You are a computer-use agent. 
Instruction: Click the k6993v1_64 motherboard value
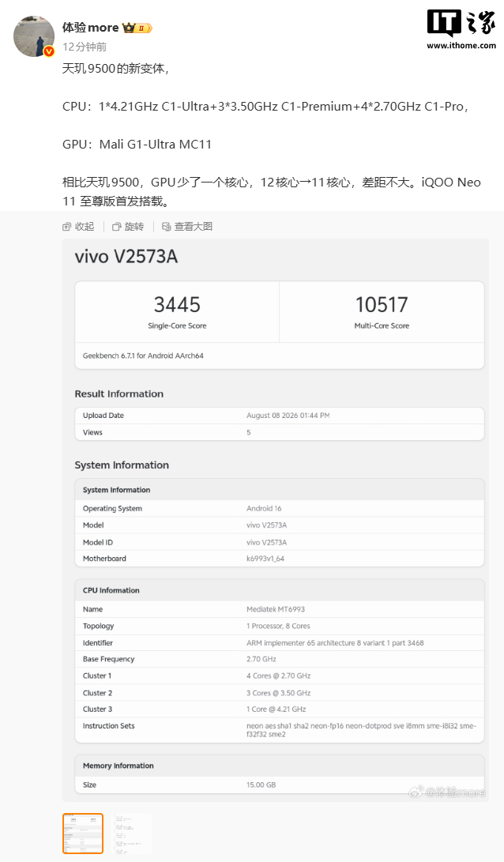click(265, 559)
